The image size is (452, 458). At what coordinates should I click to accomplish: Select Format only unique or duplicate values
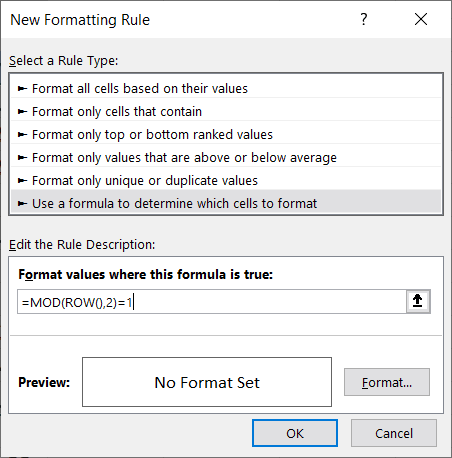226,181
